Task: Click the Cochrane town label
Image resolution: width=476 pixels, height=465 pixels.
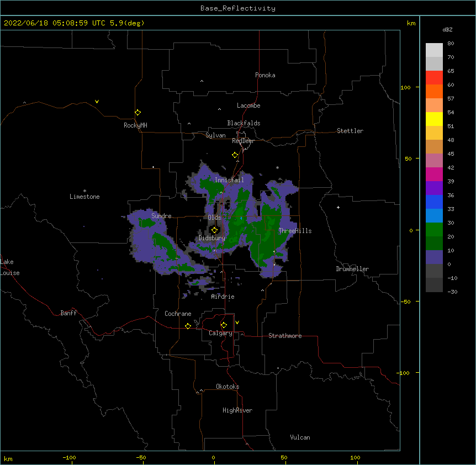Action: [x=178, y=314]
